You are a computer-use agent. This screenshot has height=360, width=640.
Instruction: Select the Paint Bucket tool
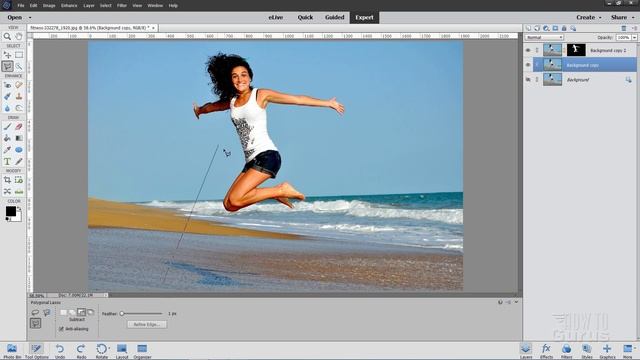[7, 138]
